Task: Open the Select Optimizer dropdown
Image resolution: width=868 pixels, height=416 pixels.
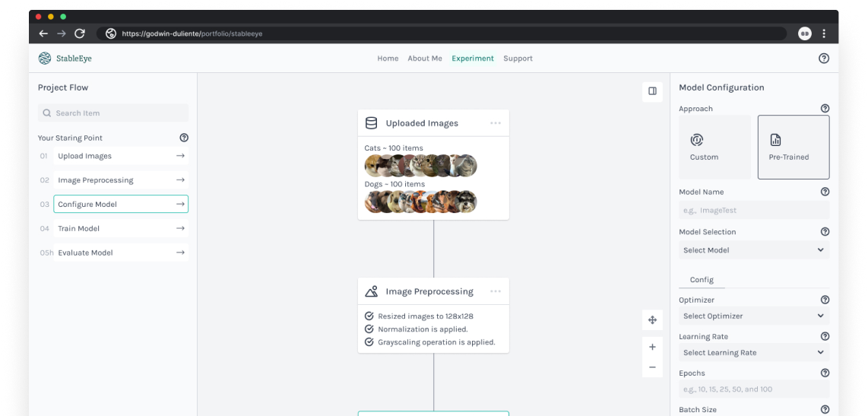Action: (x=753, y=316)
